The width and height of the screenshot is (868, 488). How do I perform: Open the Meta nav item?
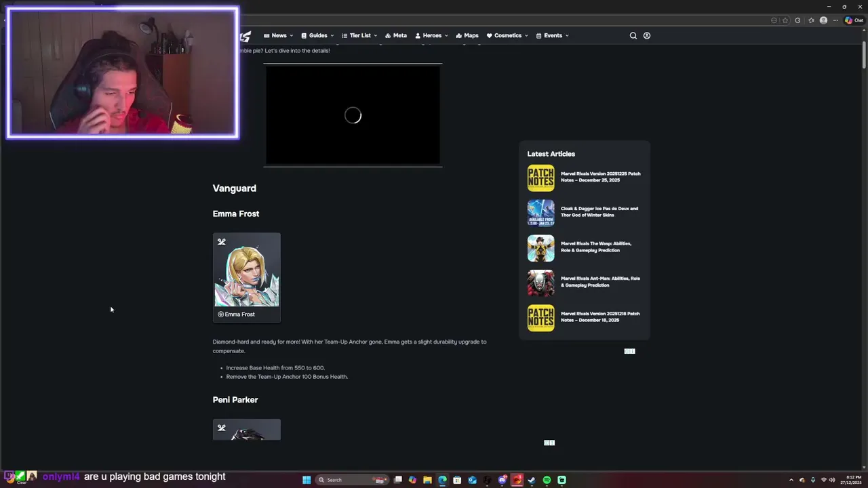[x=396, y=36]
